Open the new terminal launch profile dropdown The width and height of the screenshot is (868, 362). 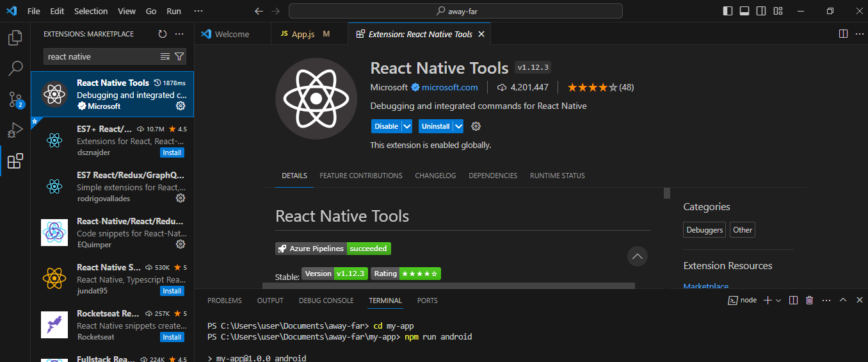click(x=778, y=300)
